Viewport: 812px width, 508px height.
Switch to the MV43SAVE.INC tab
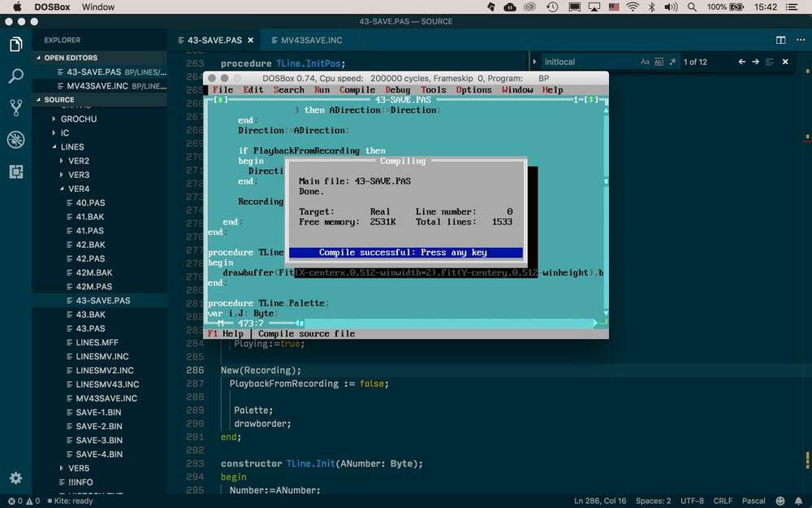click(307, 40)
